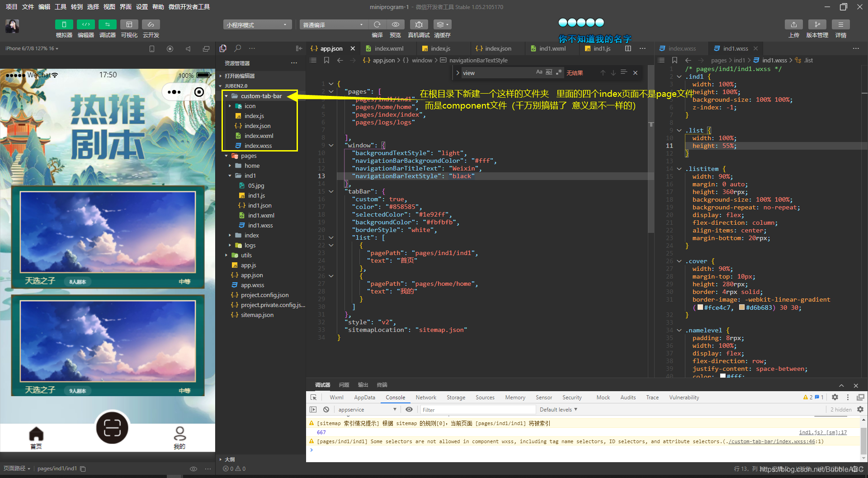868x478 pixels.
Task: Expand the utils folder
Action: (246, 255)
